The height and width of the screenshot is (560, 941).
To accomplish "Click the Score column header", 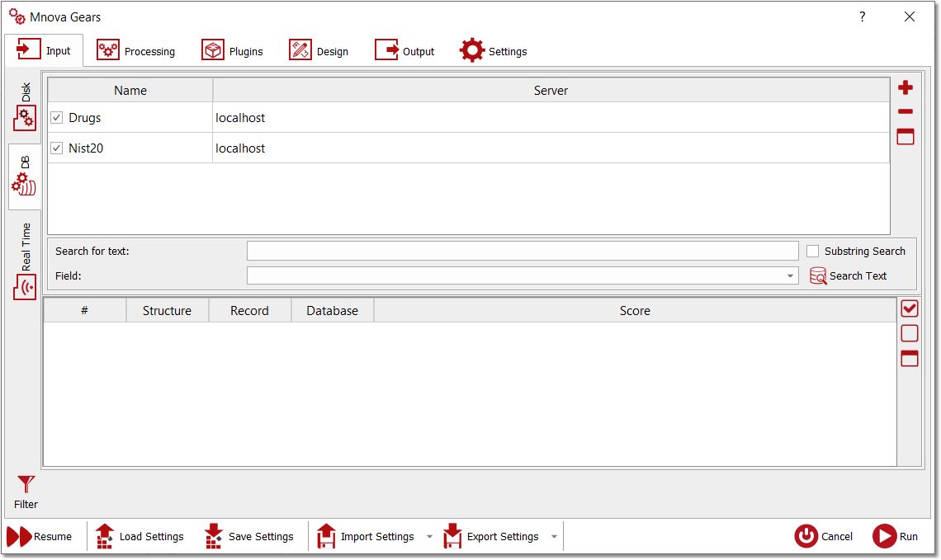I will point(635,311).
